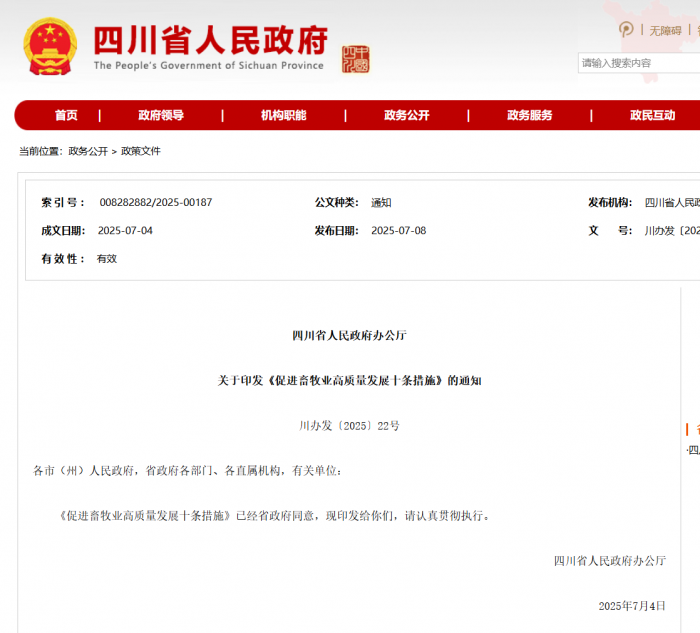Click the elderly-friendly mode icon at top right
This screenshot has height=633, width=700.
(626, 29)
